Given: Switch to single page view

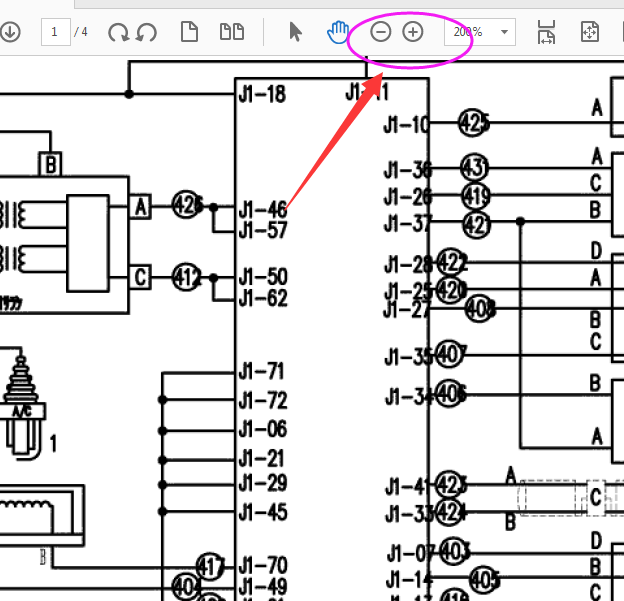Looking at the screenshot, I should click(x=189, y=32).
